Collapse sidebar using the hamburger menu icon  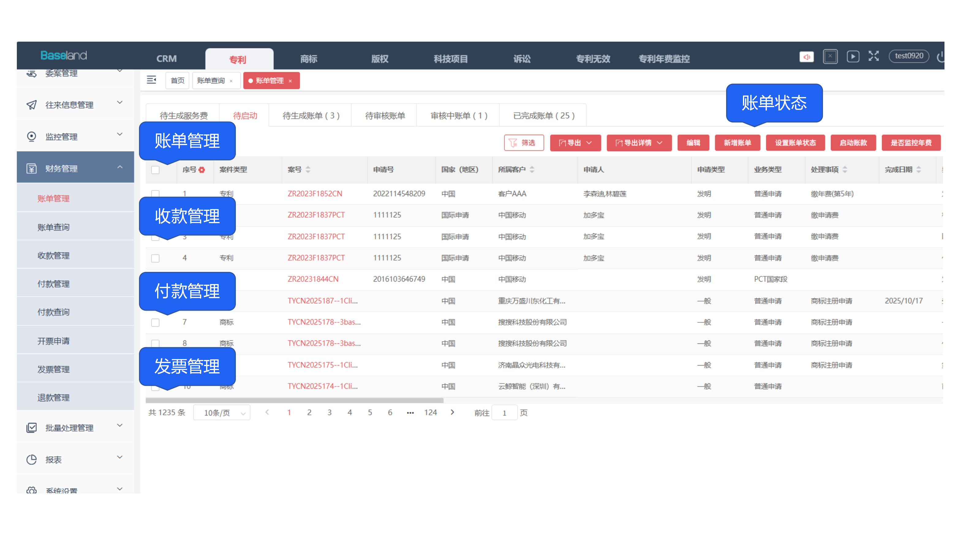tap(151, 80)
